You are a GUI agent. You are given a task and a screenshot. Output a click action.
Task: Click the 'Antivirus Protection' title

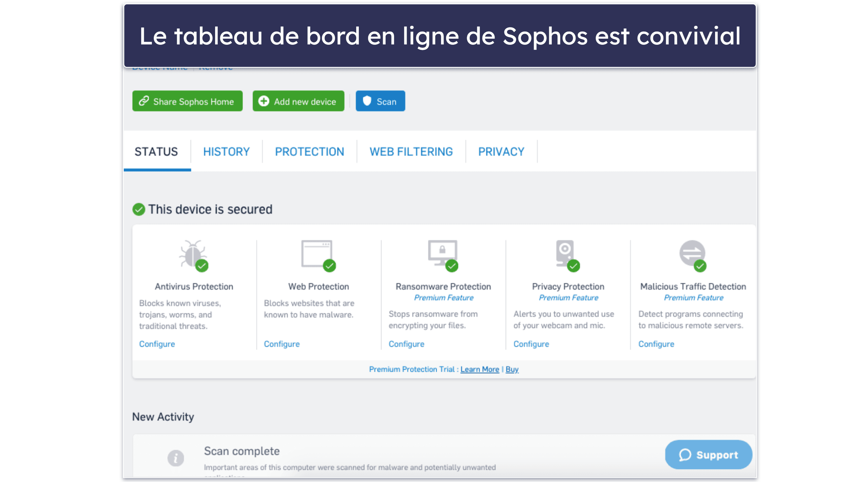coord(194,286)
